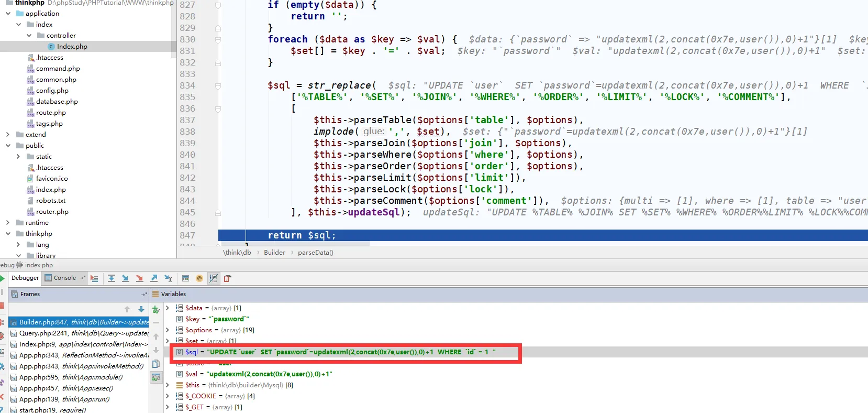The width and height of the screenshot is (868, 413).
Task: Click the Step Over debugger icon
Action: click(112, 278)
